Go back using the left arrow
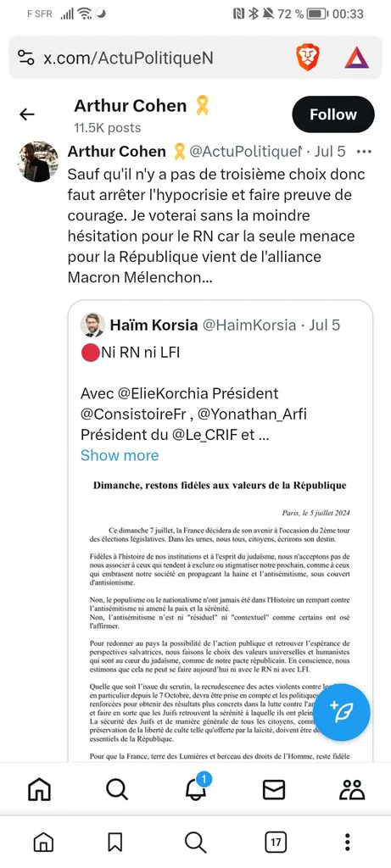The image size is (391, 868). tap(26, 114)
